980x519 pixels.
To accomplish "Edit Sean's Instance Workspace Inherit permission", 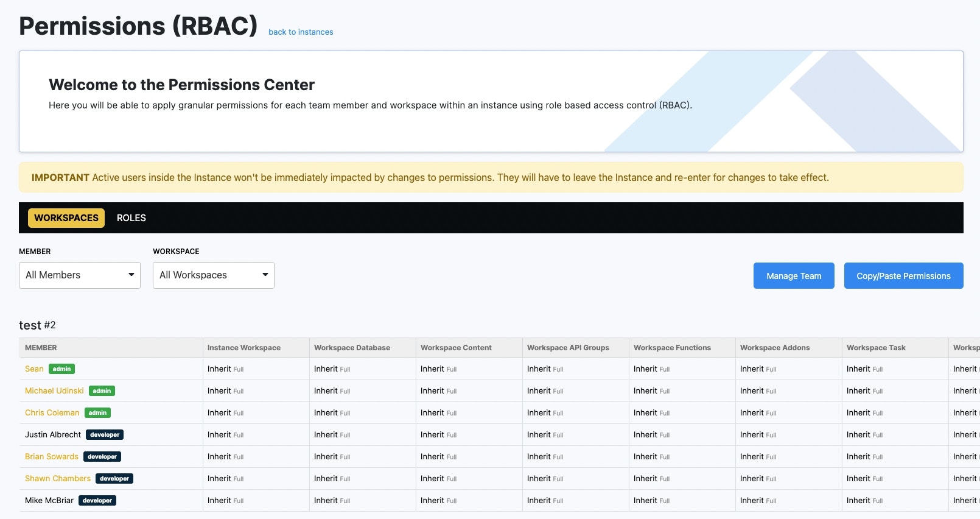I will (225, 369).
